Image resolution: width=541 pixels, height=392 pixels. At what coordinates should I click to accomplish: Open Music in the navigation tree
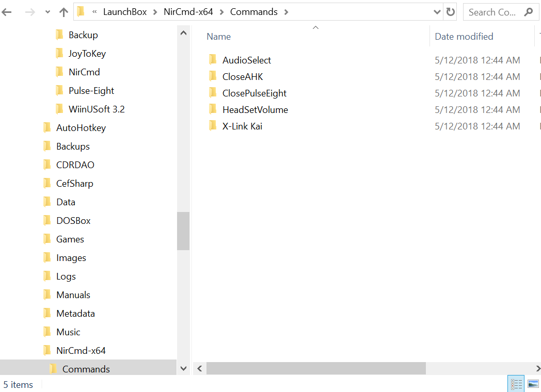pyautogui.click(x=68, y=333)
